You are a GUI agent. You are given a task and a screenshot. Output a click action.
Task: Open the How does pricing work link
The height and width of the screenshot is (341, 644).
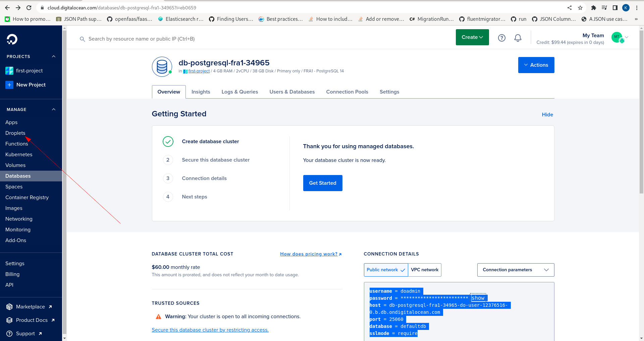tap(311, 254)
